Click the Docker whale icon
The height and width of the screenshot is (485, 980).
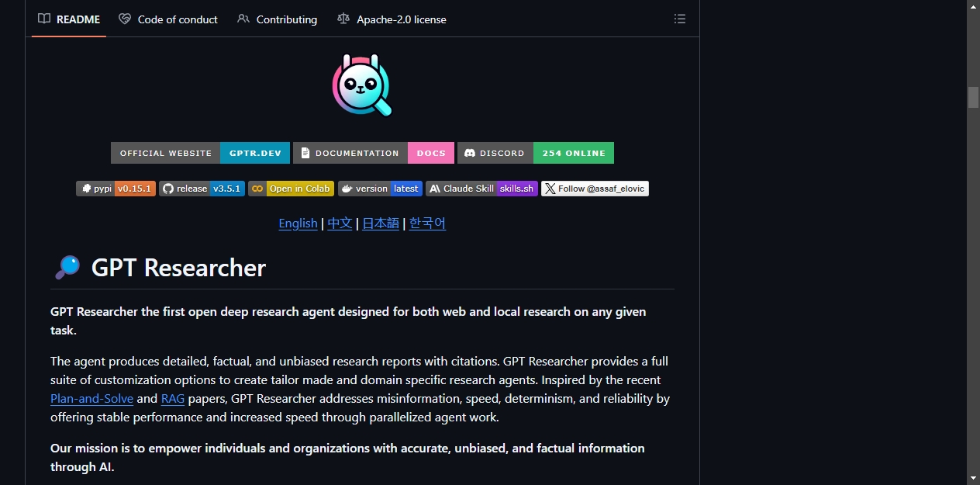pos(347,189)
